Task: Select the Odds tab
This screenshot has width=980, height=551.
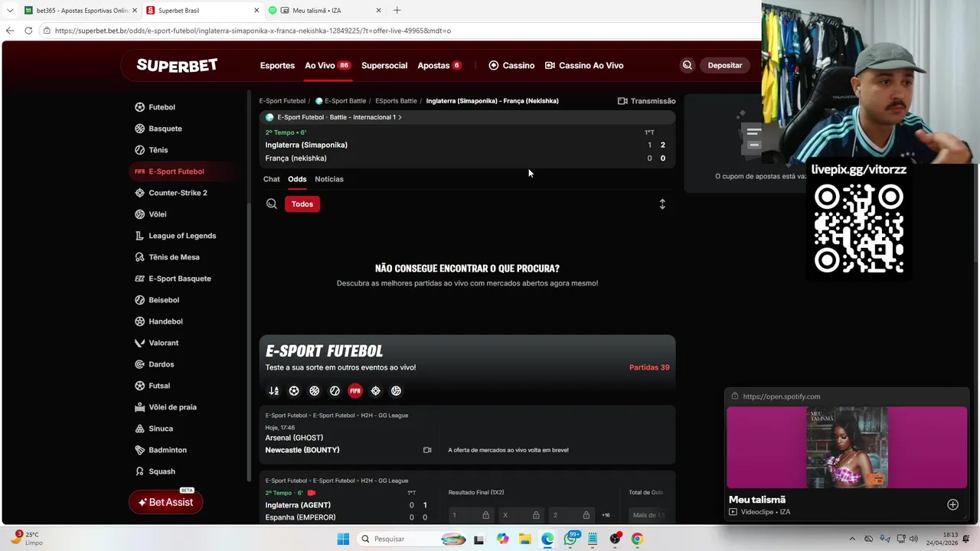Action: coord(297,179)
